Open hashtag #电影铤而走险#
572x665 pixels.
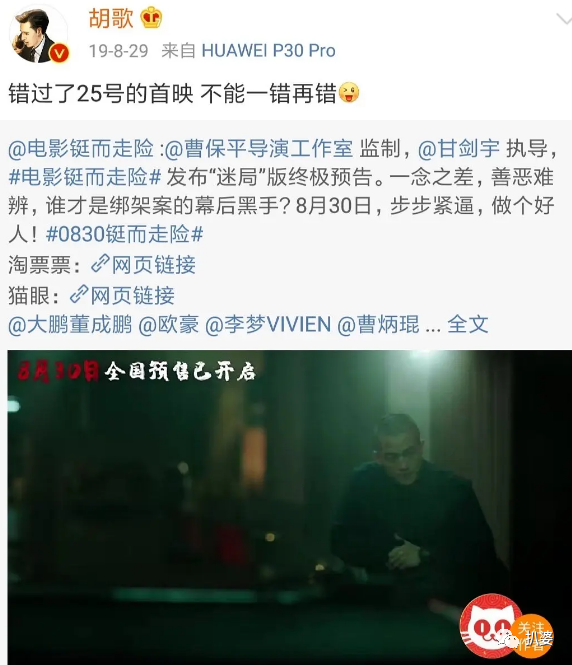(85, 177)
